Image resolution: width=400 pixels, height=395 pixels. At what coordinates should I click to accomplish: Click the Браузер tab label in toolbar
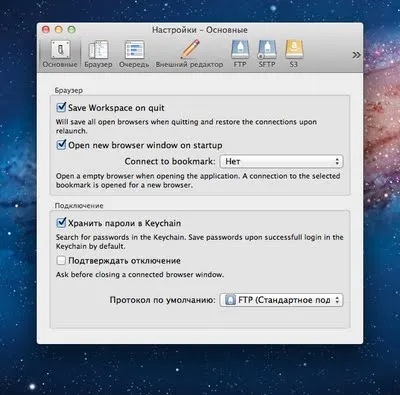click(98, 64)
